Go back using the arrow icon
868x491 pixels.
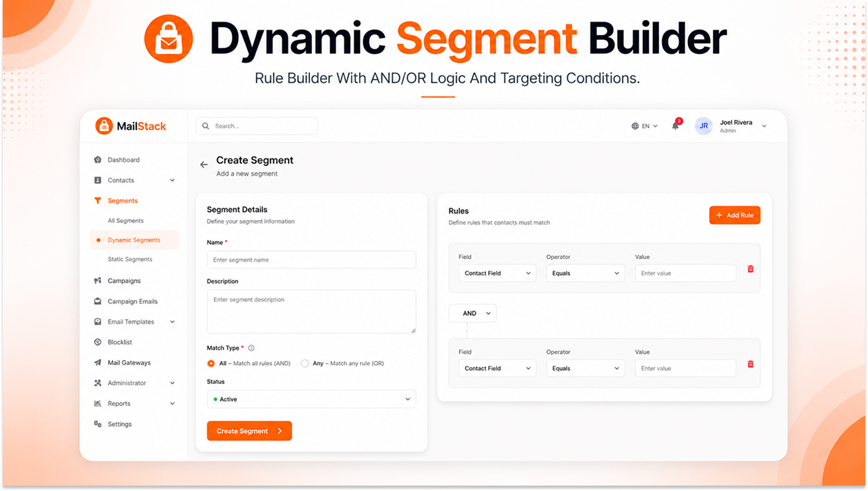204,165
